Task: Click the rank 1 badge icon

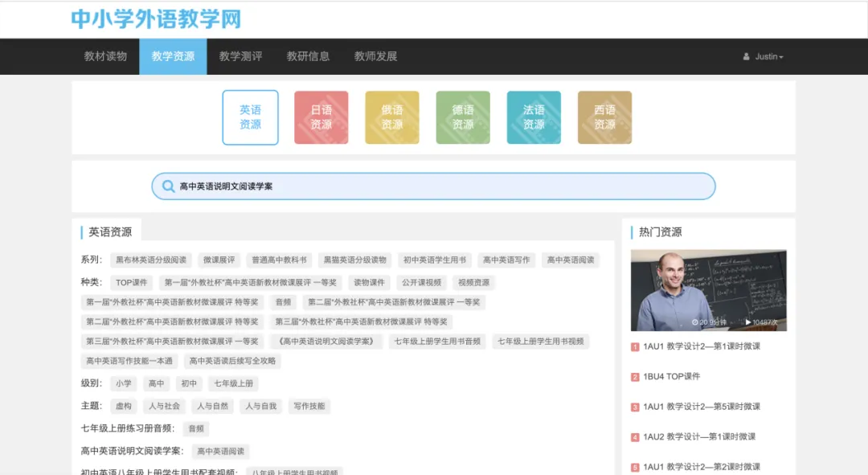Action: (636, 347)
